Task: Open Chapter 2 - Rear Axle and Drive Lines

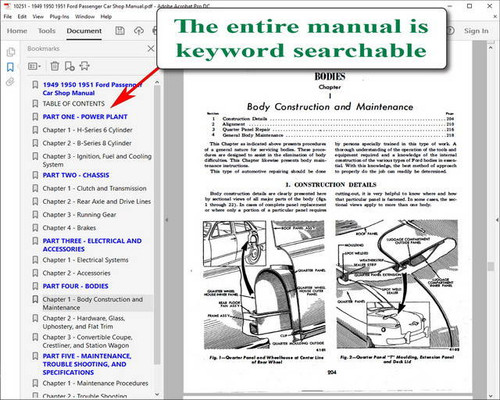Action: [97, 202]
